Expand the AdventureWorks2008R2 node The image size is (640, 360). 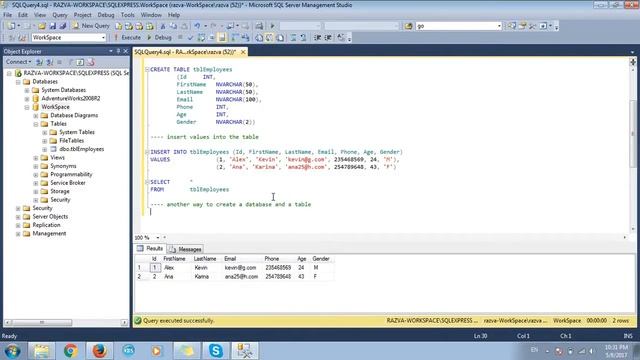(x=27, y=99)
